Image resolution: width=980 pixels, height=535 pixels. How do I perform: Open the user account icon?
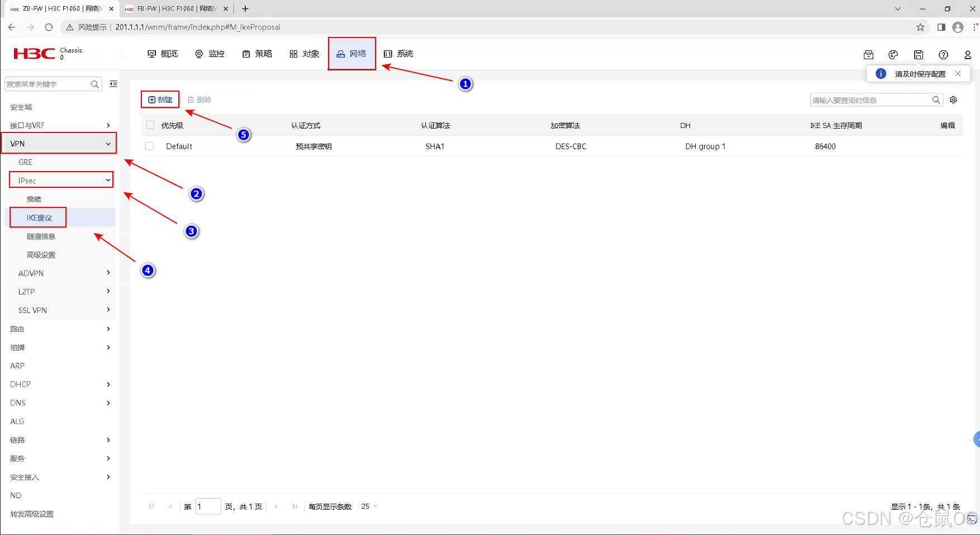pyautogui.click(x=968, y=54)
